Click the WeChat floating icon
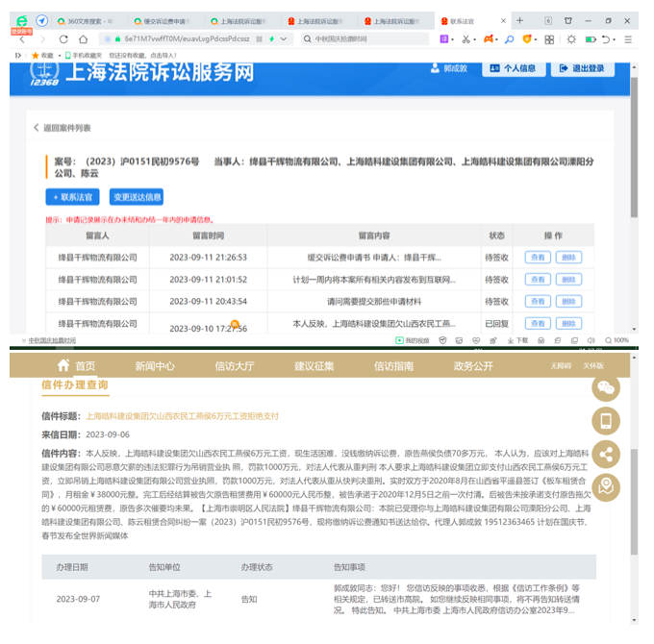The width and height of the screenshot is (654, 644). 606,387
